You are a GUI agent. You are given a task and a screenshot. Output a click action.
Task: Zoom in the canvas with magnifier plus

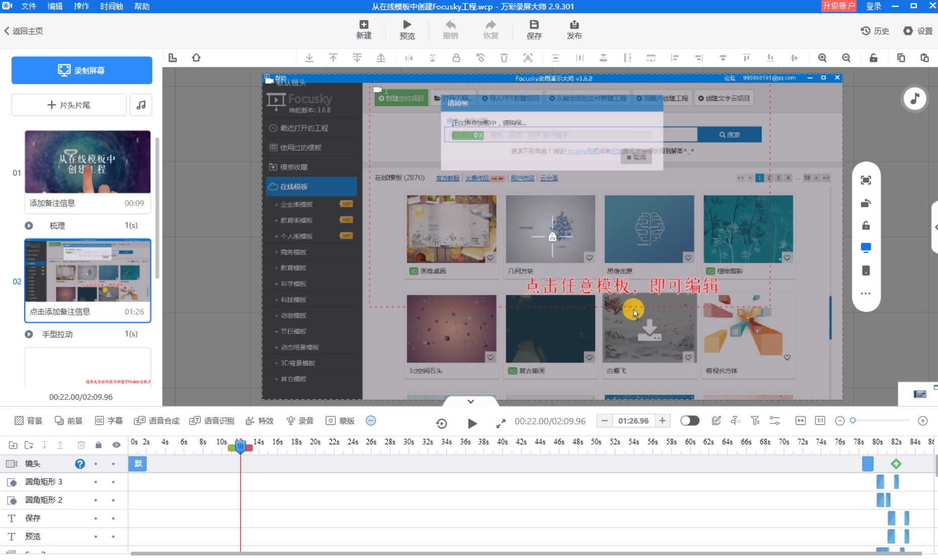click(822, 58)
